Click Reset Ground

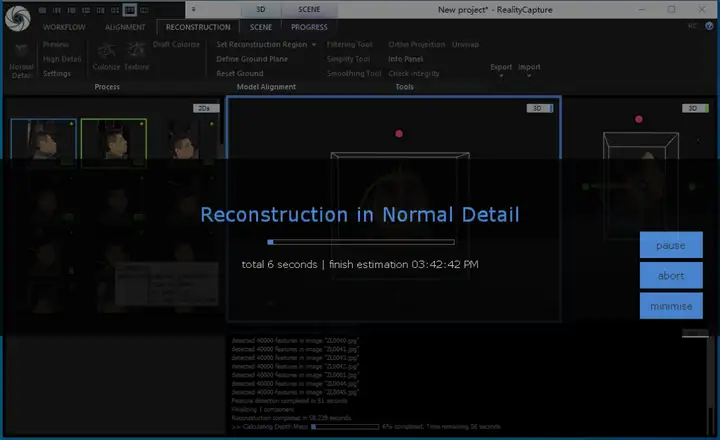[x=240, y=73]
